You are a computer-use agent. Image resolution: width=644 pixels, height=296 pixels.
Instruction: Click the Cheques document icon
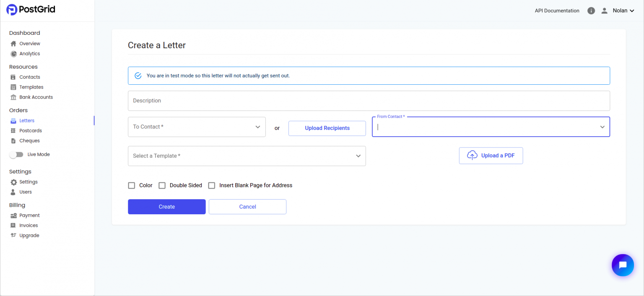(x=13, y=141)
